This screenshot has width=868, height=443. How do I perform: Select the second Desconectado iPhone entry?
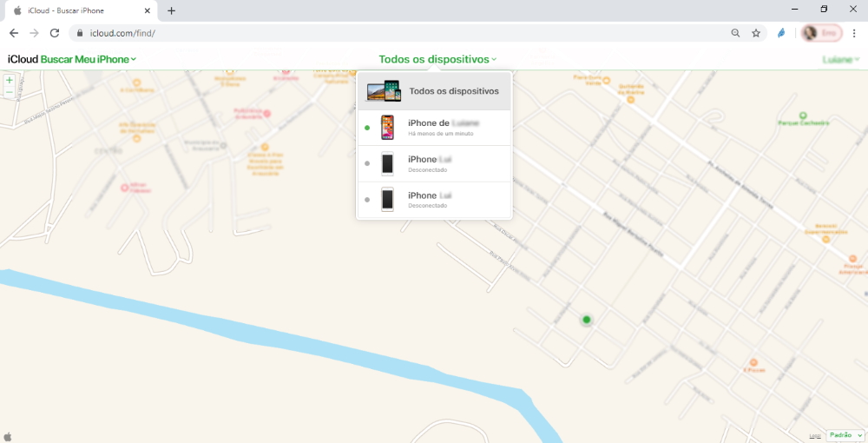[434, 200]
